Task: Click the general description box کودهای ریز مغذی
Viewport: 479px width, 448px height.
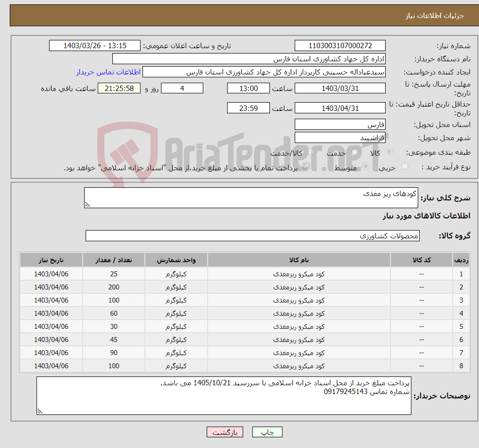Action: pyautogui.click(x=251, y=197)
